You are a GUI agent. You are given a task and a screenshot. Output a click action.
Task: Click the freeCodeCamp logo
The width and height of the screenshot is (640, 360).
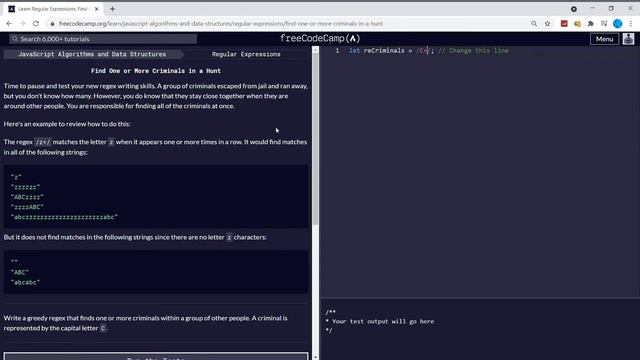click(320, 38)
